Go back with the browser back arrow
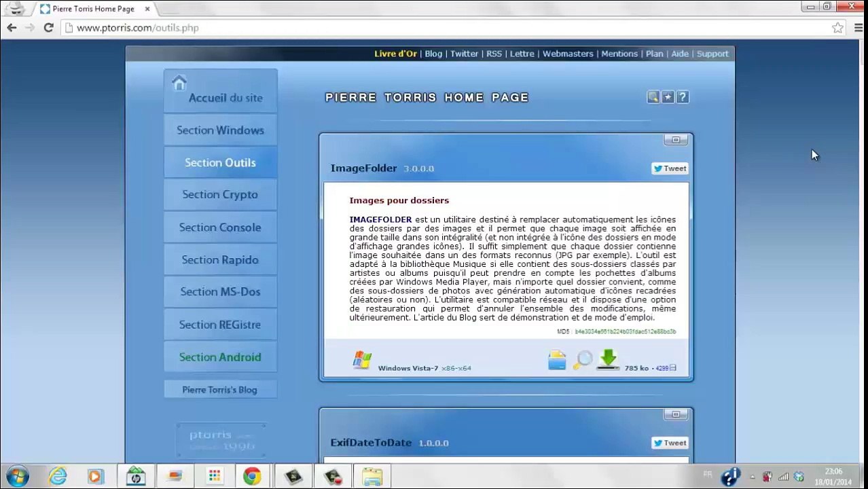 (12, 28)
